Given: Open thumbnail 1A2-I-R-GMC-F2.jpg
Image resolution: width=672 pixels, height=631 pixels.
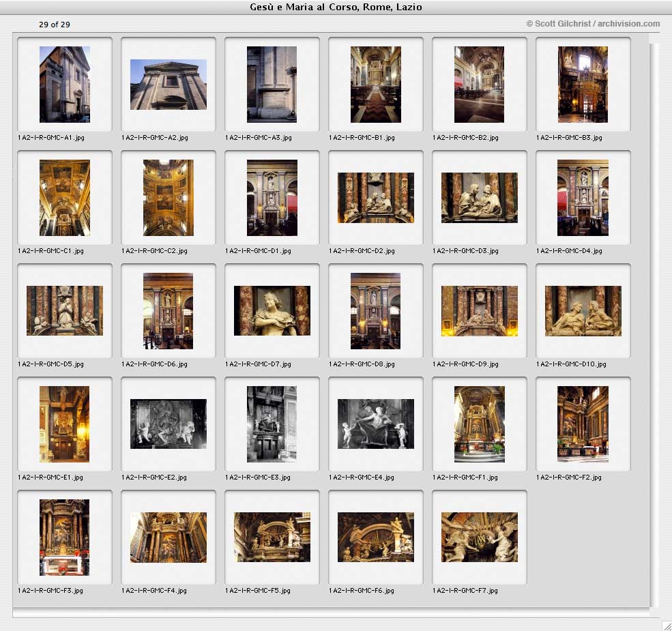Looking at the screenshot, I should coord(583,424).
